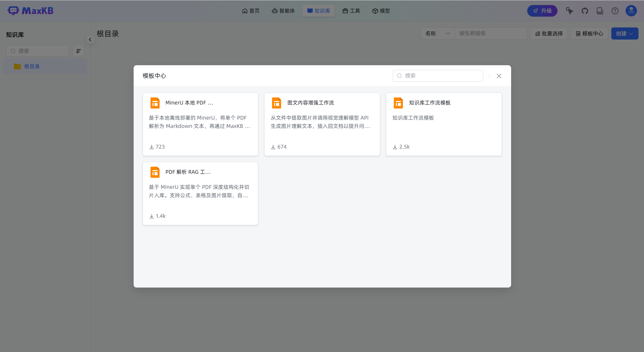Screen dimensions: 644x352
Task: Switch to the 模型 tab
Action: click(x=381, y=11)
